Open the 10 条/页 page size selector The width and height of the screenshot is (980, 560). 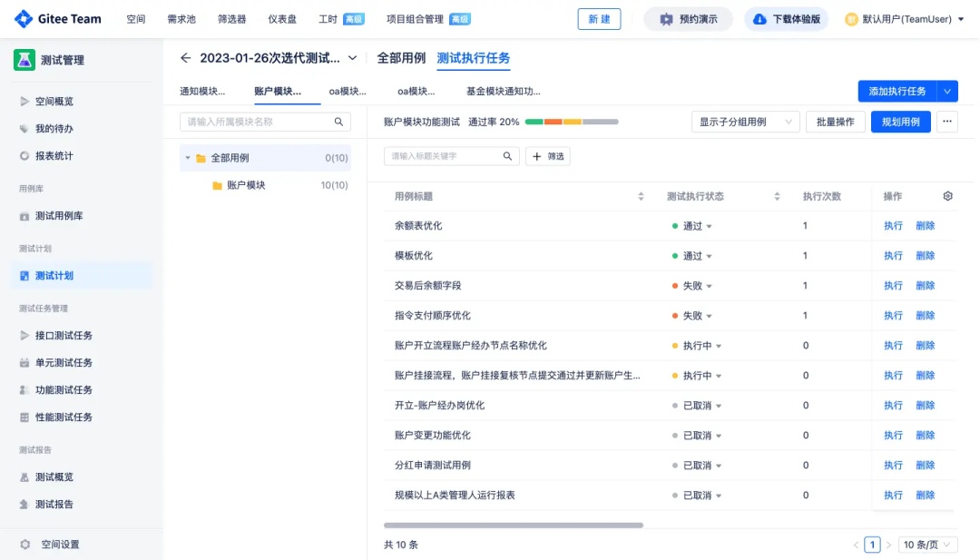(x=927, y=545)
